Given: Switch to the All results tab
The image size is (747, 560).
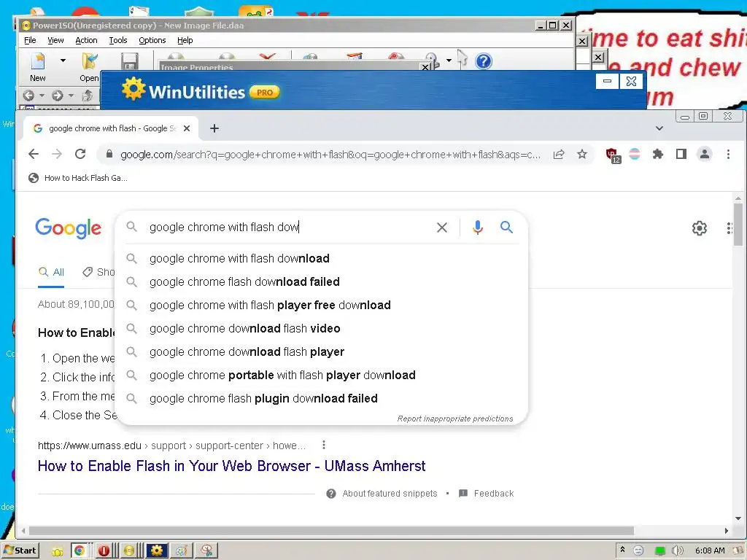Looking at the screenshot, I should click(52, 273).
